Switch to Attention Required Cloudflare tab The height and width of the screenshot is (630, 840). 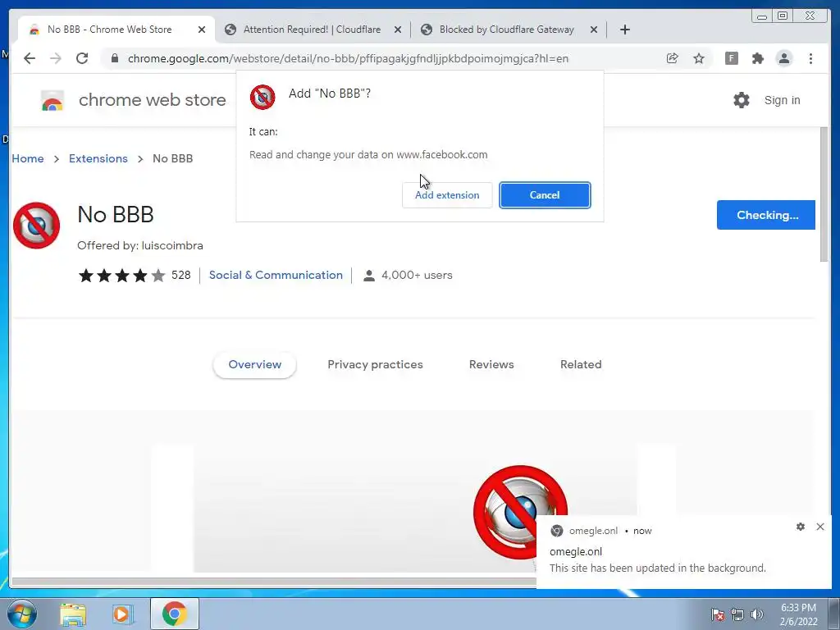click(312, 30)
